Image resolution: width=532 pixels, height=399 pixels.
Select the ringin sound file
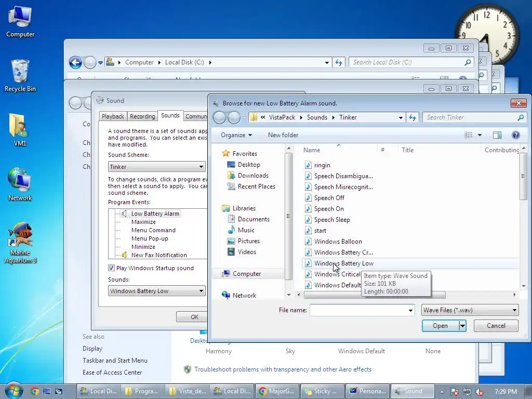[x=322, y=165]
